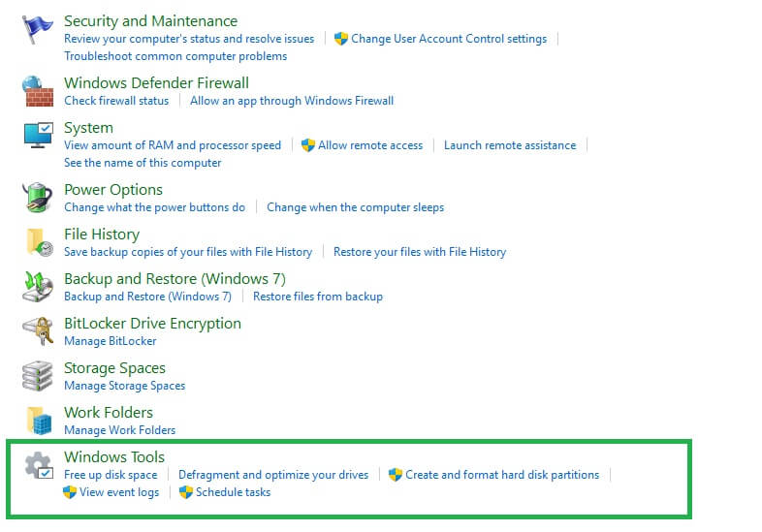Click the Windows Tools gear icon
The image size is (762, 532).
(38, 466)
